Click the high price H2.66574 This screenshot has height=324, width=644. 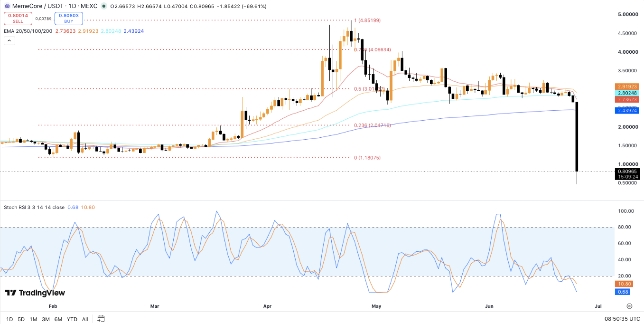click(x=150, y=7)
